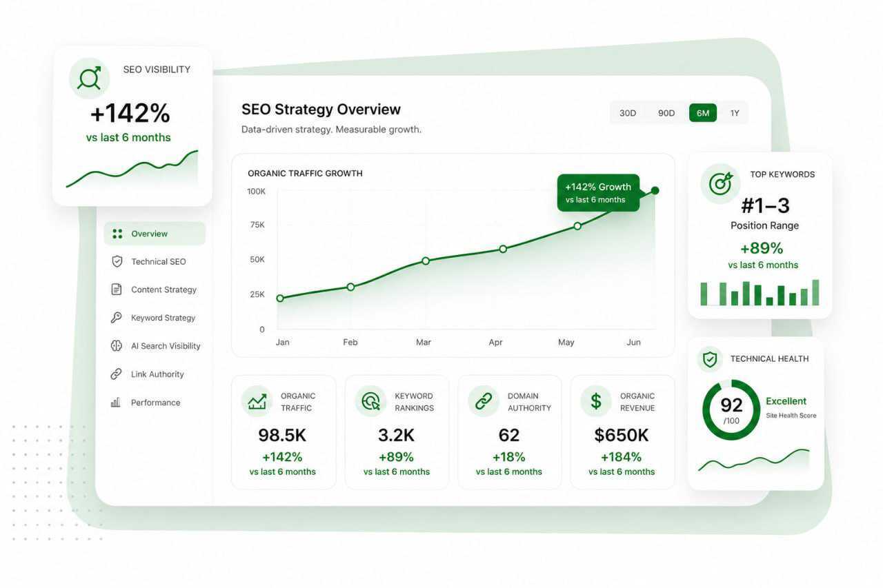Select the 6M time range
Screen dimensions: 883x588
703,113
